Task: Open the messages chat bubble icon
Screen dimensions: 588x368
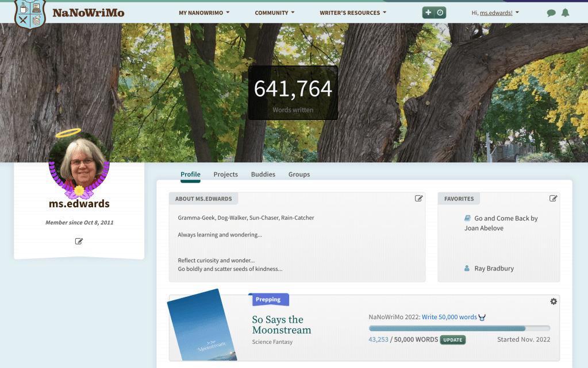Action: 551,13
